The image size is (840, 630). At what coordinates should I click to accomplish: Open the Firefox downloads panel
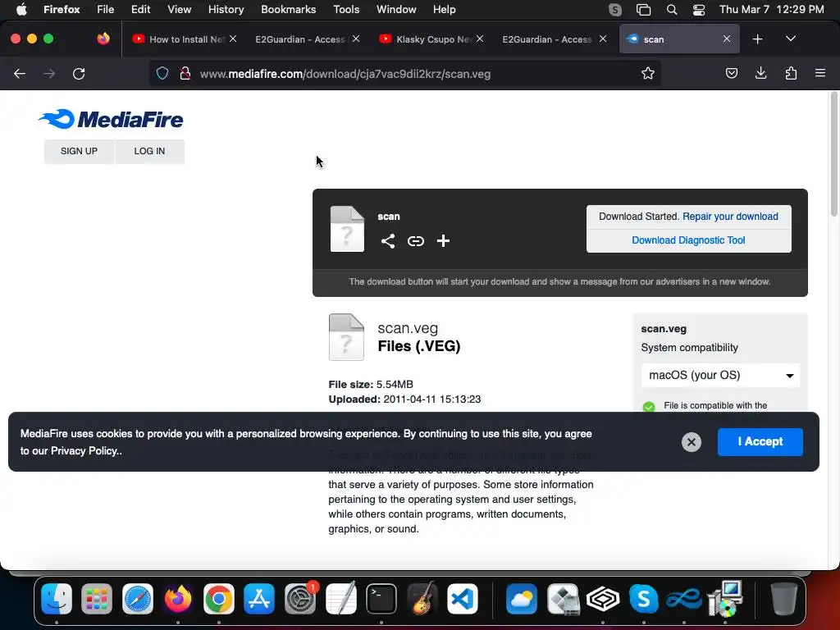[760, 73]
